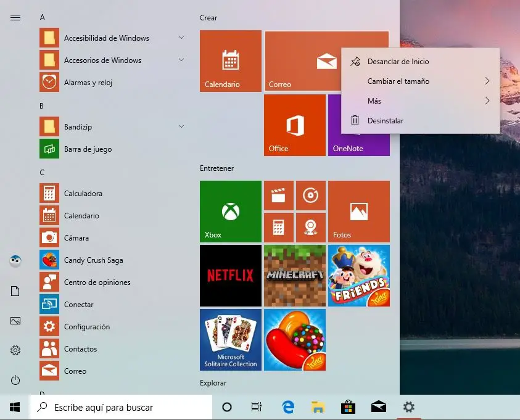Expand the Accesibilidad de Windows folder
Screen dimensions: 520x420
(x=181, y=38)
